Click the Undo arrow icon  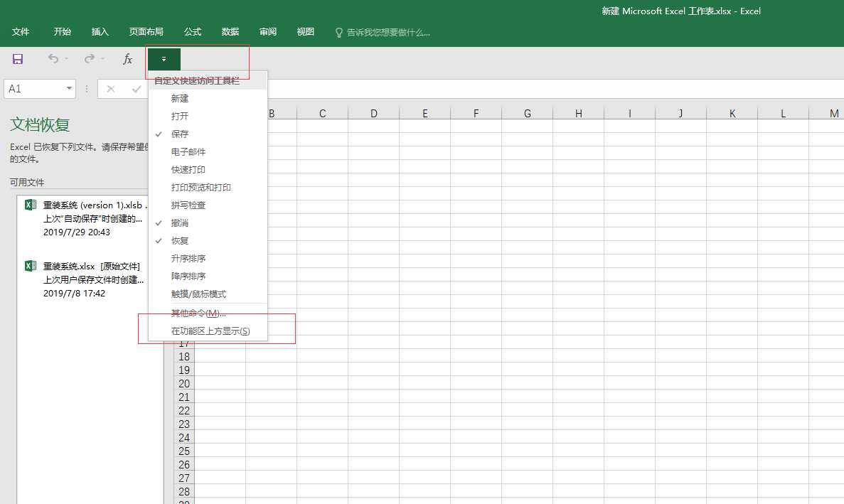click(x=53, y=58)
